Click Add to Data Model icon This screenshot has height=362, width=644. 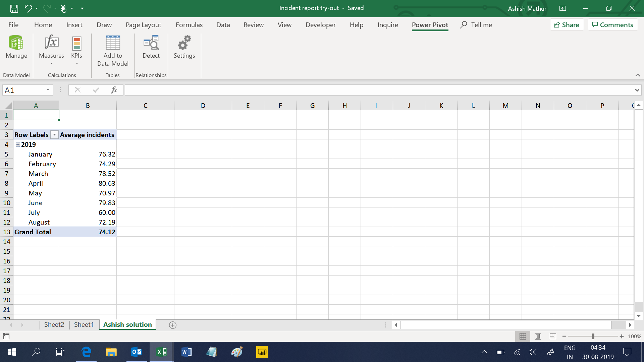113,43
